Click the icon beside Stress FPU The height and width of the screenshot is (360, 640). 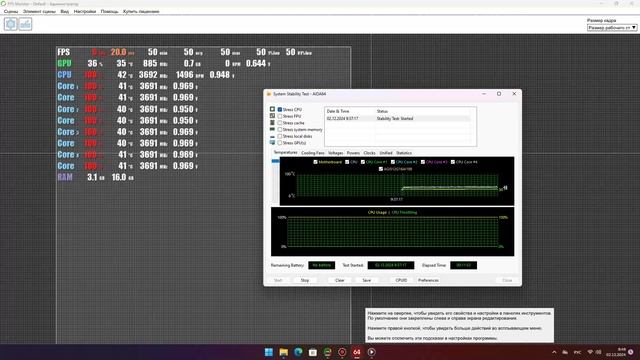pyautogui.click(x=272, y=116)
